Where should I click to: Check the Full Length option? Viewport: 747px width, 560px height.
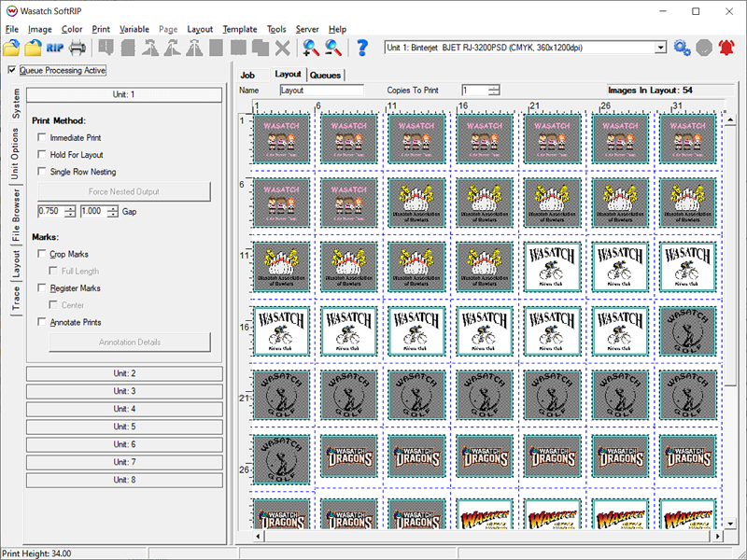pyautogui.click(x=53, y=271)
